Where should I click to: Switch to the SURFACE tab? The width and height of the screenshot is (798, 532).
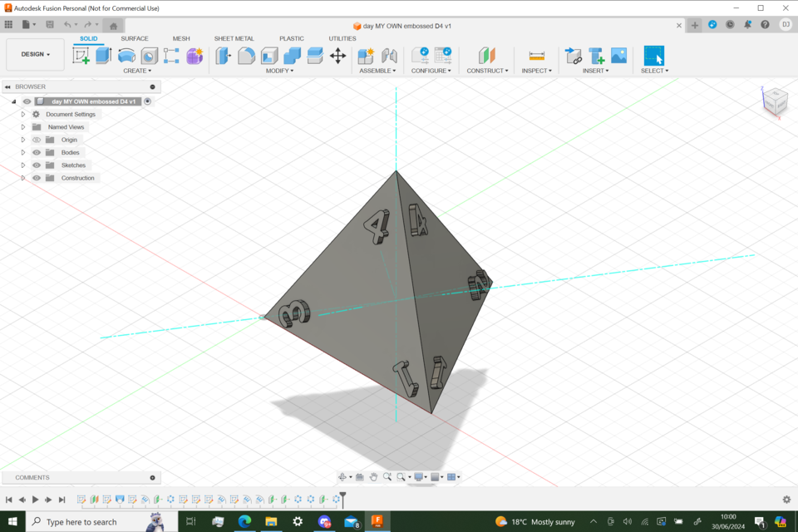[x=135, y=38]
